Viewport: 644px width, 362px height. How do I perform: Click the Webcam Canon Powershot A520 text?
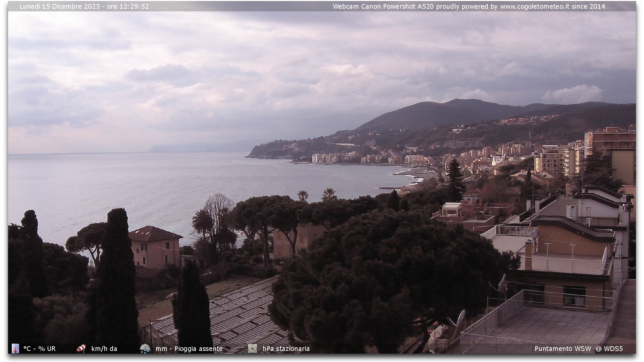coord(383,6)
